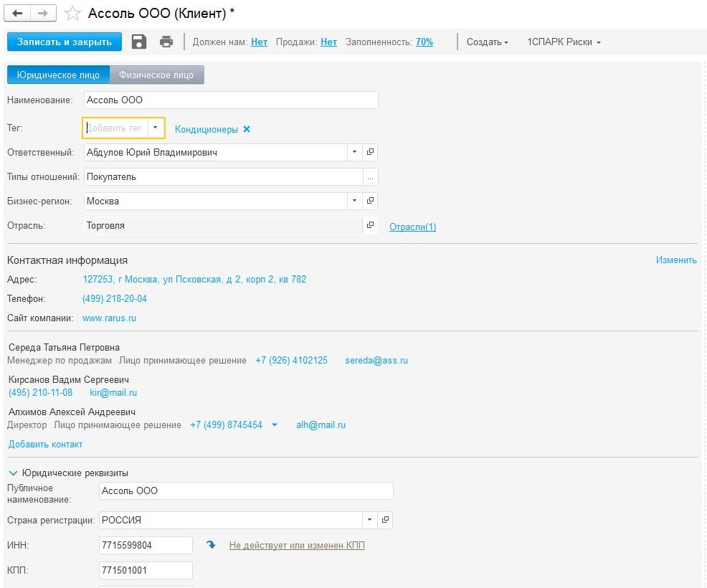Select the contact Середа Татьяна Петровна

[64, 347]
